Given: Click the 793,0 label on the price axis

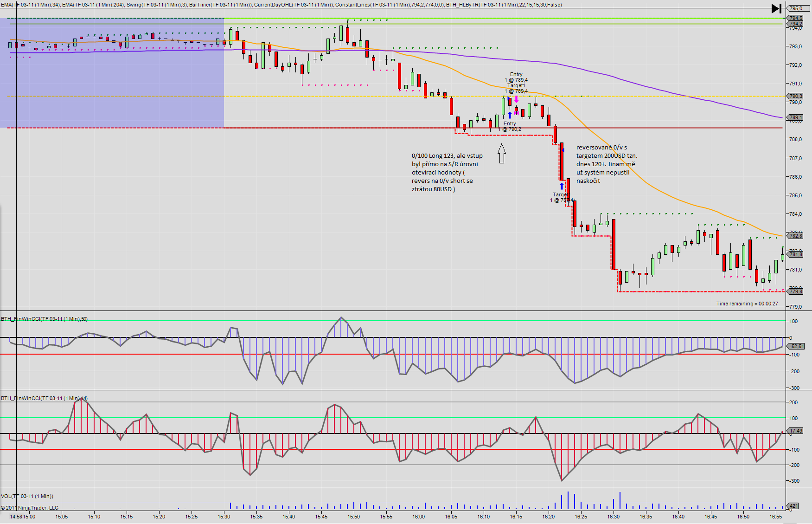Looking at the screenshot, I should coord(796,46).
